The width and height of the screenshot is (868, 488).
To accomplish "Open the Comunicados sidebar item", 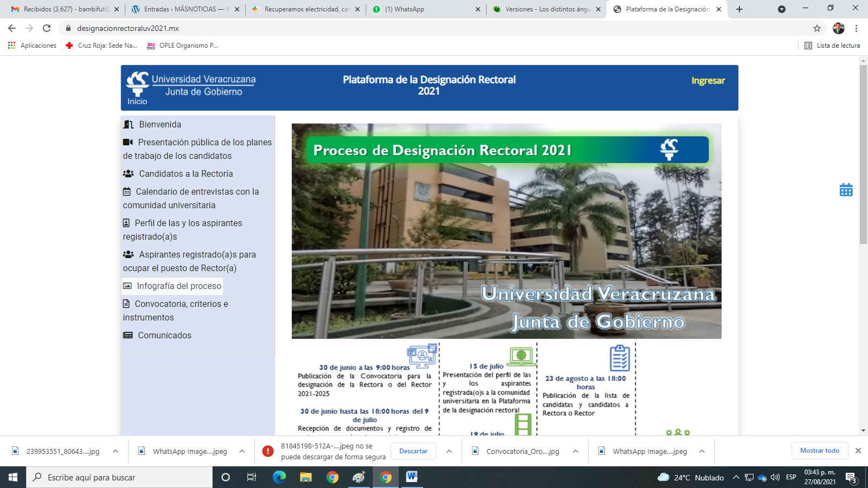I will point(157,335).
